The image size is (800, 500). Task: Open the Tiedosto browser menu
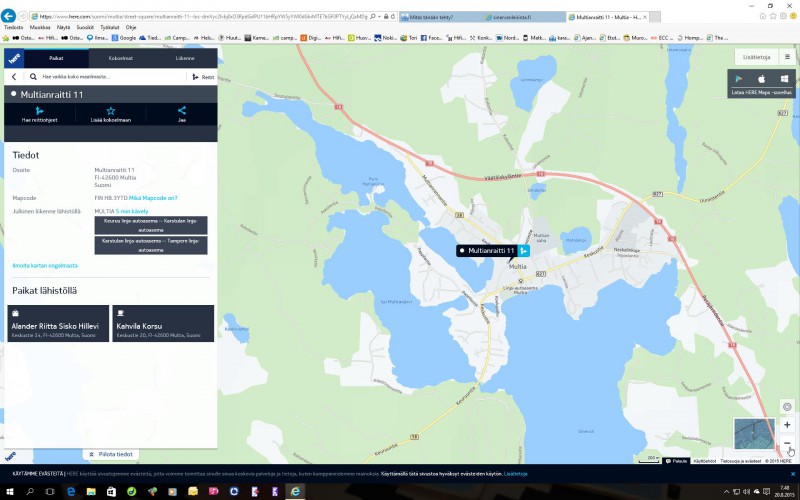(13, 27)
